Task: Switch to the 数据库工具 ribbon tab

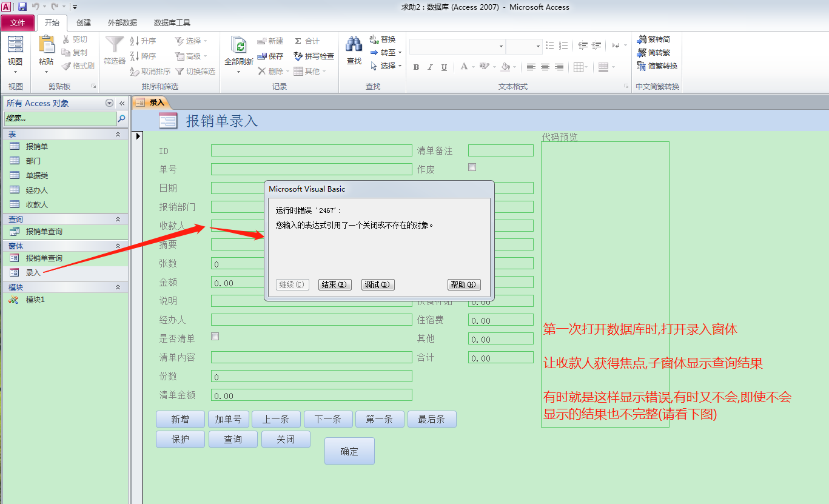Action: 172,23
